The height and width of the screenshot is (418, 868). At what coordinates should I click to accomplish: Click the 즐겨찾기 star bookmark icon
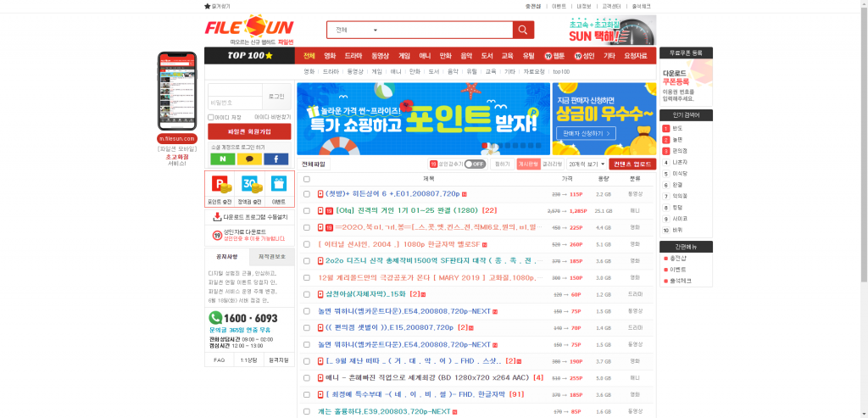pyautogui.click(x=208, y=7)
